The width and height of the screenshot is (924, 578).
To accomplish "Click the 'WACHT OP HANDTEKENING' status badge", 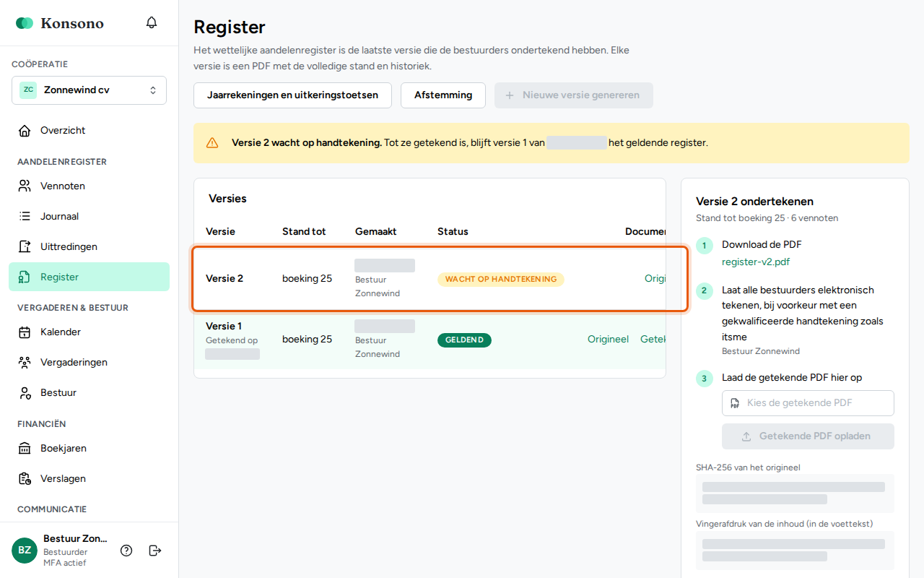I will (x=501, y=280).
